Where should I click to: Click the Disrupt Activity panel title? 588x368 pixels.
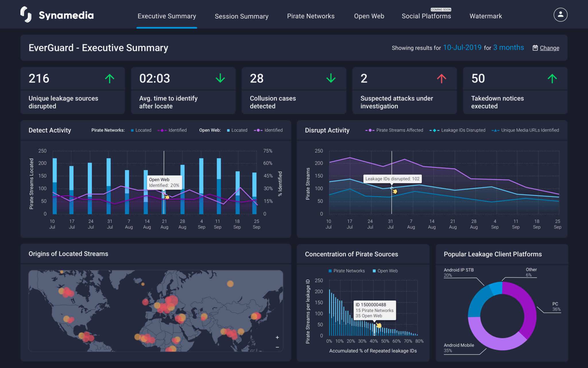(x=327, y=130)
